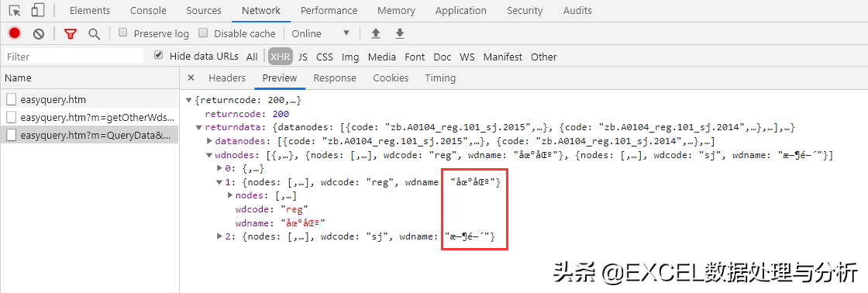Open the Sources tab
The image size is (868, 293).
coord(204,11)
